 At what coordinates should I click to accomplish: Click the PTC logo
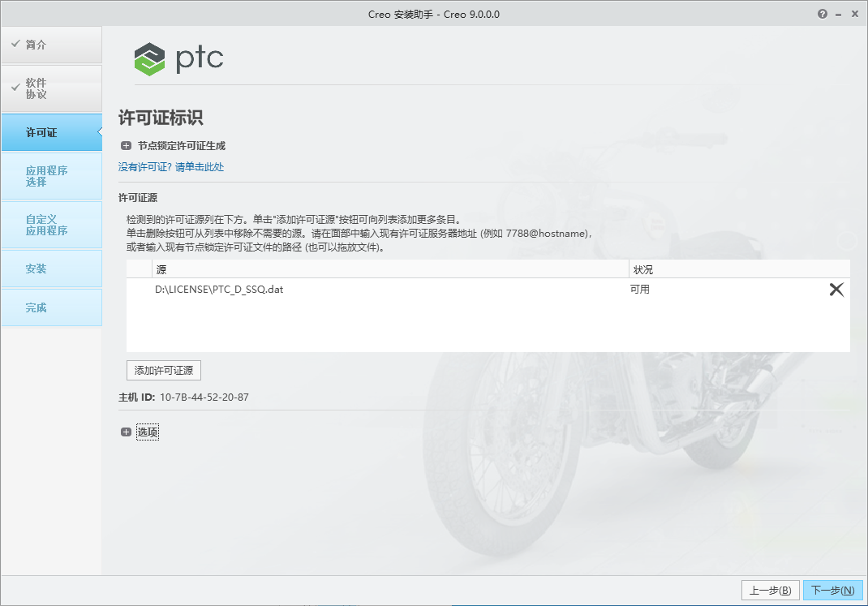point(178,58)
